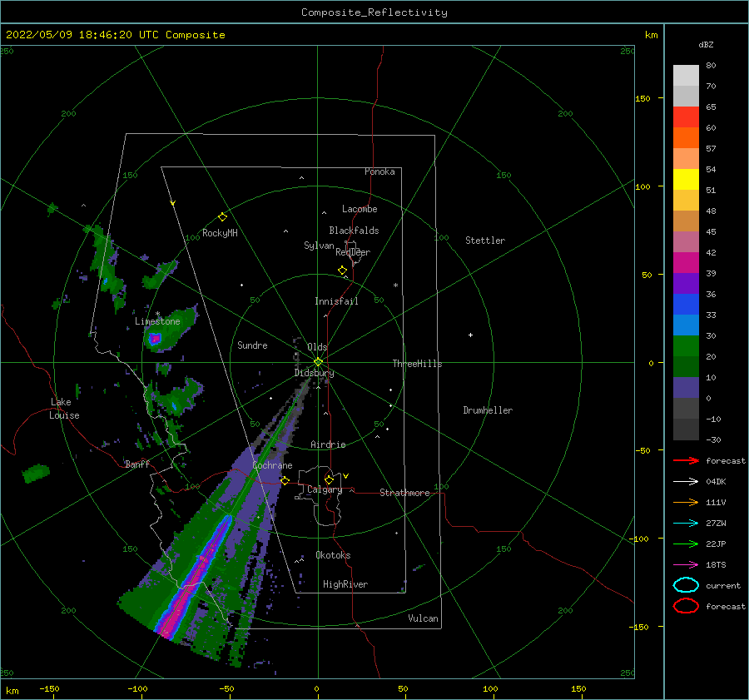
Task: Click the 2022/05/09 18:46:20 UTC timestamp
Action: coord(116,35)
